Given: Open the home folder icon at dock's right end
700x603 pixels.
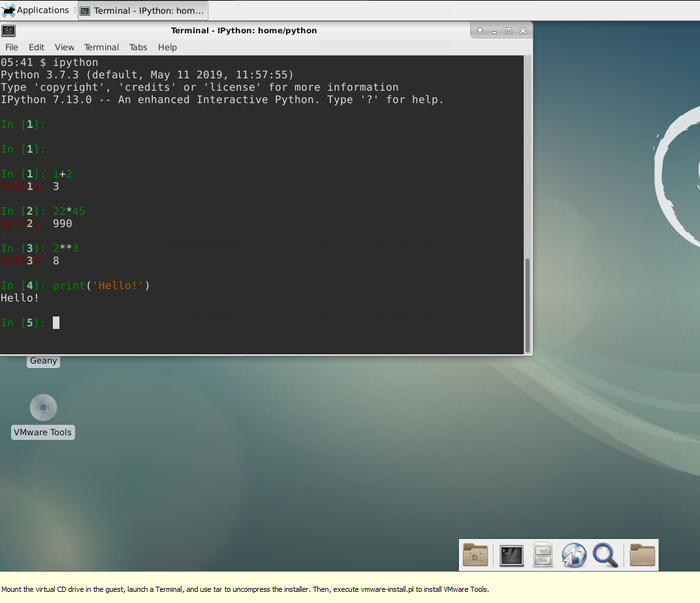Looking at the screenshot, I should coord(642,555).
